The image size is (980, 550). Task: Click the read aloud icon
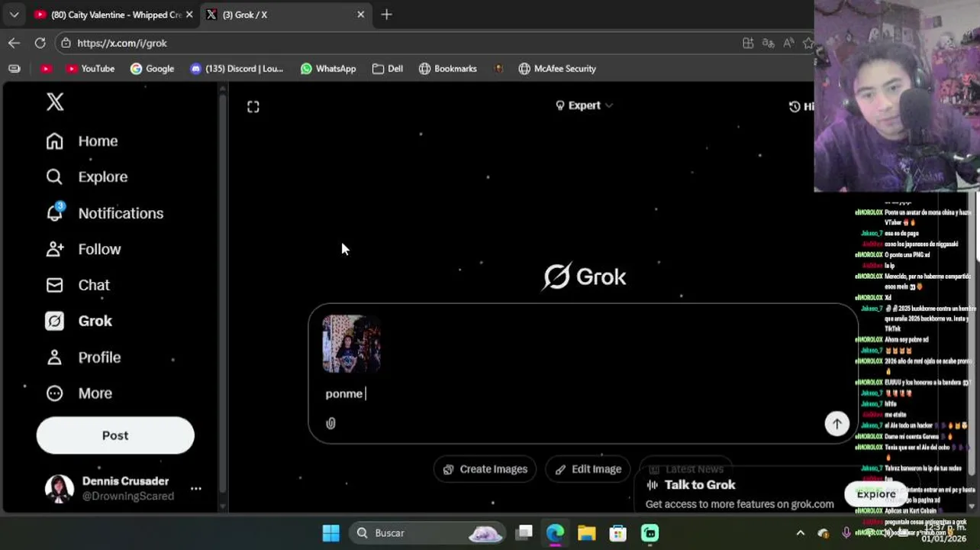tap(788, 44)
